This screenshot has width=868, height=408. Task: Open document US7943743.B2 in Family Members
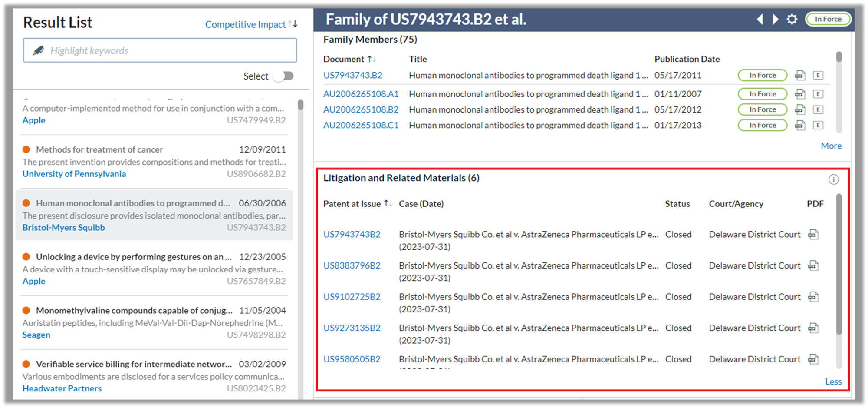pos(353,75)
